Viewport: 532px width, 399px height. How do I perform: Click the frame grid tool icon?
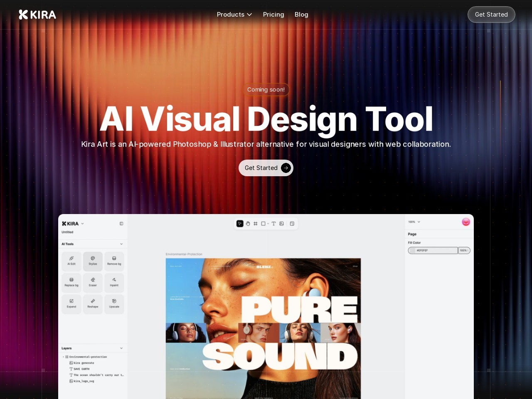(256, 224)
